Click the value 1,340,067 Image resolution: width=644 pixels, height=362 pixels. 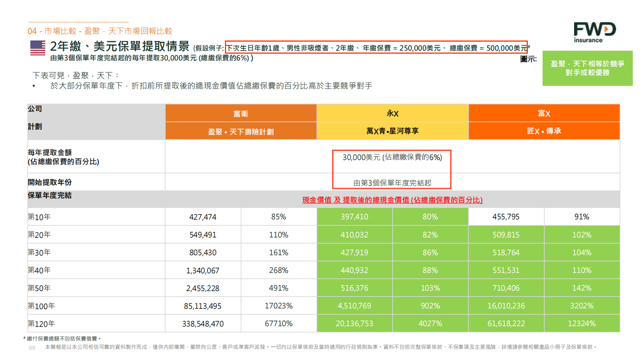[203, 270]
